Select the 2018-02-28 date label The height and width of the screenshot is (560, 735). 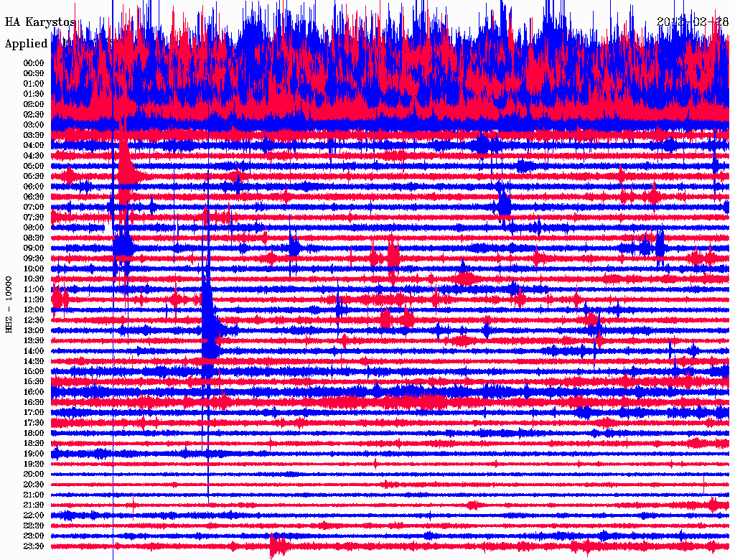[x=693, y=22]
